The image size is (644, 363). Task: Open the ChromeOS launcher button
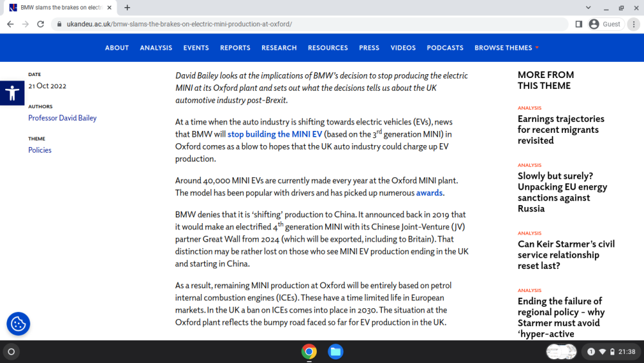click(x=12, y=351)
